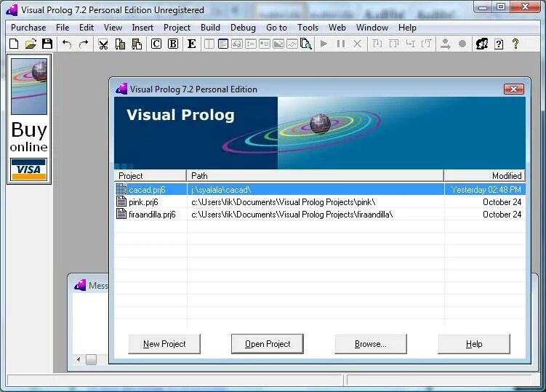Click the New Project button
The image size is (546, 392).
(164, 344)
